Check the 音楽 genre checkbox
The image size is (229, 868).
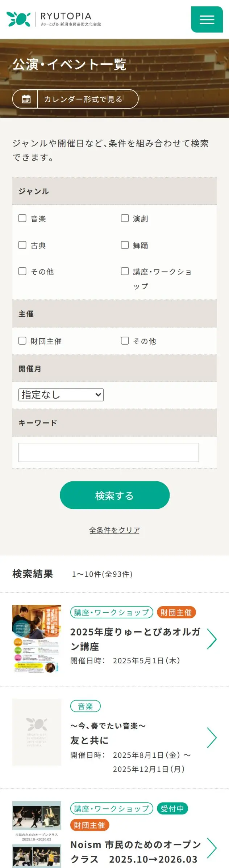22,218
